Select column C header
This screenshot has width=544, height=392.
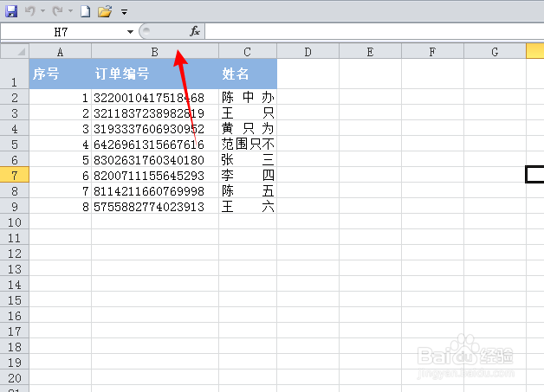coord(248,52)
